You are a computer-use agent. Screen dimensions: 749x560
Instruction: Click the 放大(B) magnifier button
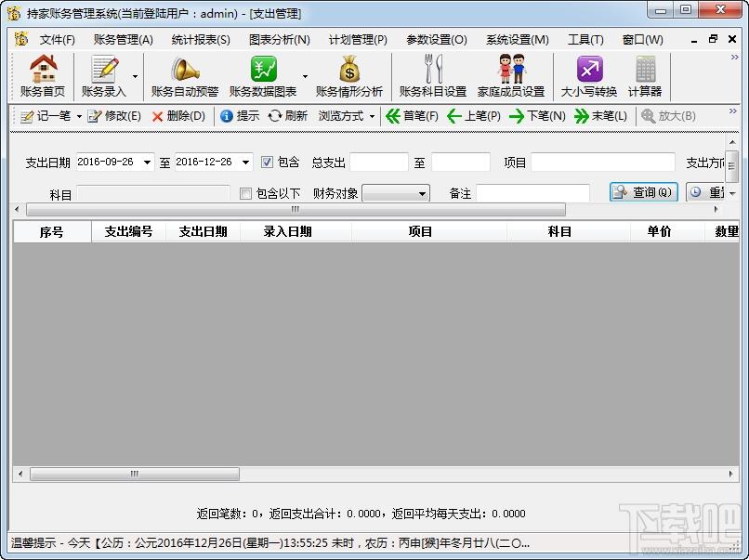click(668, 116)
